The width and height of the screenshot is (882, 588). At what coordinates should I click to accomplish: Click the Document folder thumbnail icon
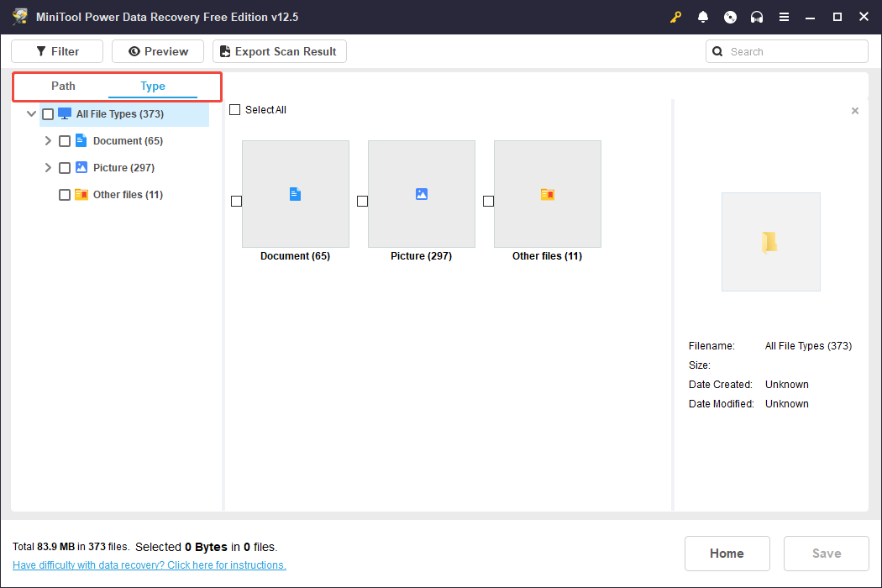pos(295,194)
